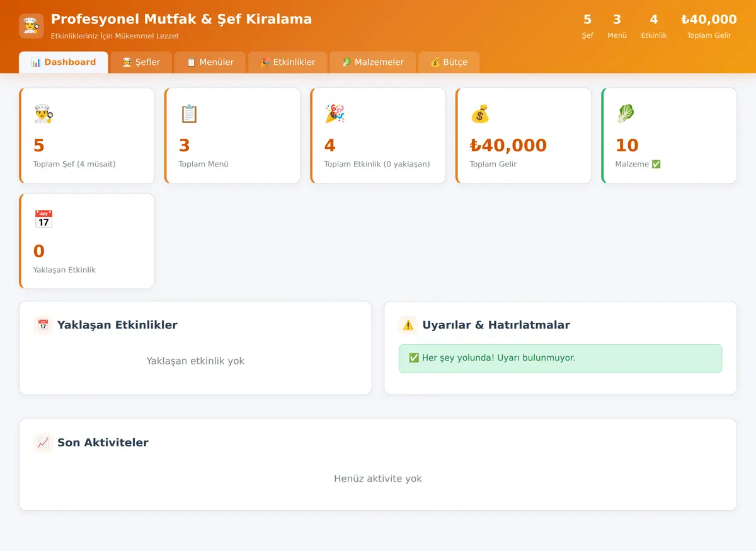Click the ₺40,000 value on Toplam Gelir card
Viewport: 756px width, 551px height.
click(x=508, y=146)
